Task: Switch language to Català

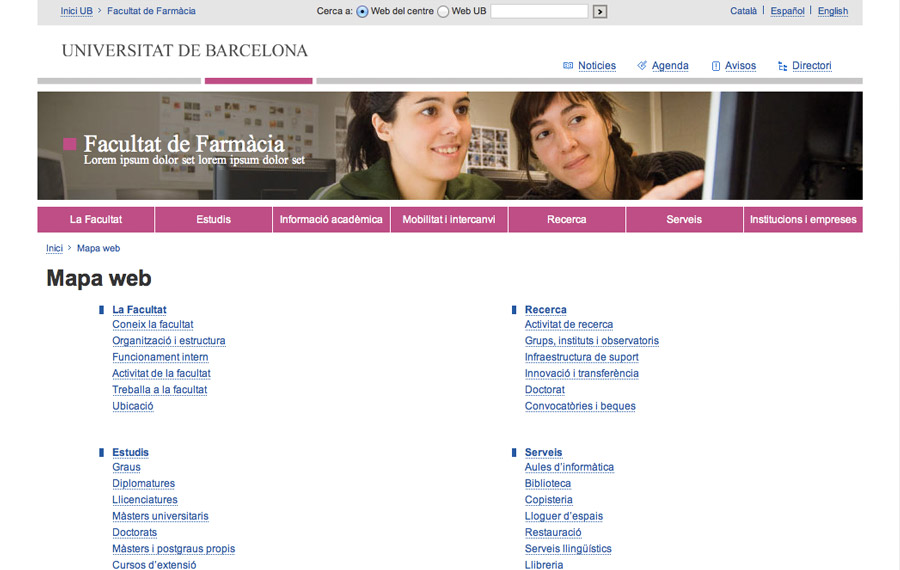Action: pyautogui.click(x=743, y=11)
